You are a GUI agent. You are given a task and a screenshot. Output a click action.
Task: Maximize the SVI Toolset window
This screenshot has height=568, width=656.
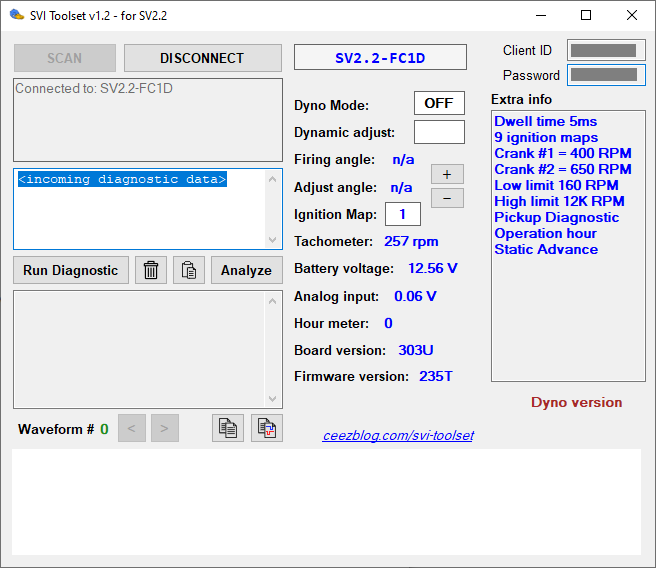pos(586,15)
